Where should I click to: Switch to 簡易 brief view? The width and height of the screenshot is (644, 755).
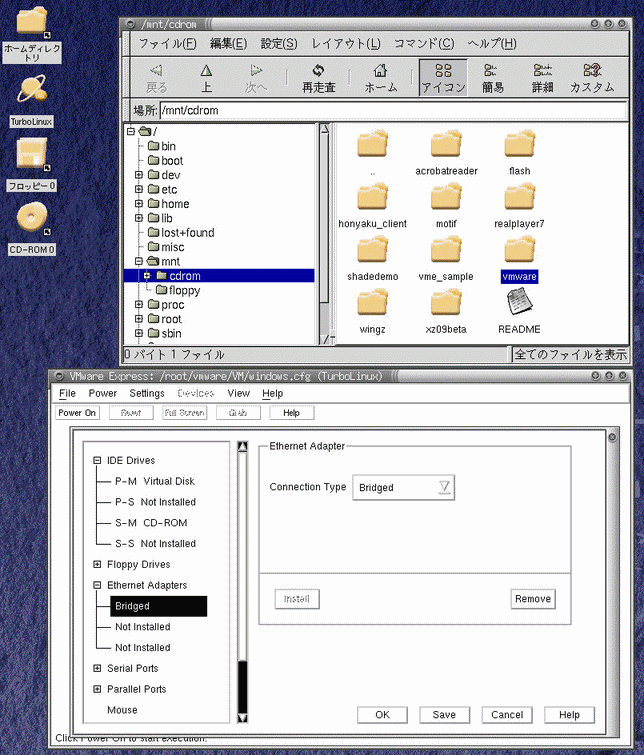coord(492,78)
